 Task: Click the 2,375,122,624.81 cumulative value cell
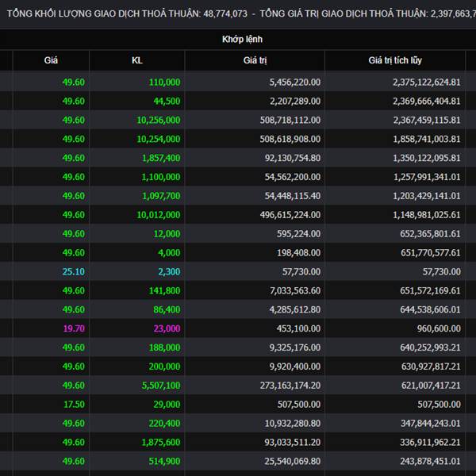coord(395,82)
